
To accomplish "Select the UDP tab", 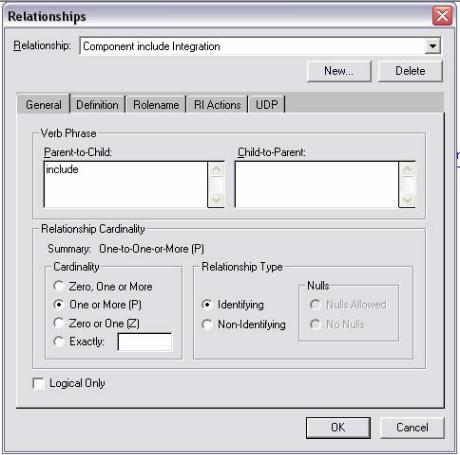I will pos(266,105).
